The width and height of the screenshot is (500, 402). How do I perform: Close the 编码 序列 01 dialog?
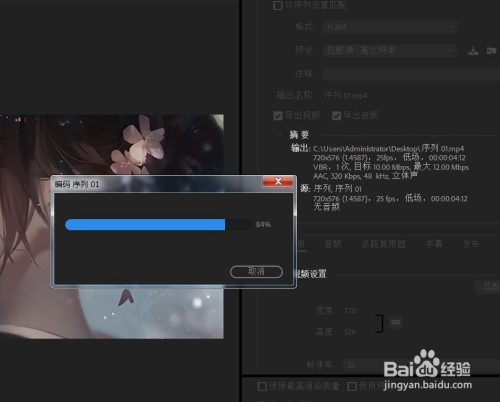(x=278, y=181)
